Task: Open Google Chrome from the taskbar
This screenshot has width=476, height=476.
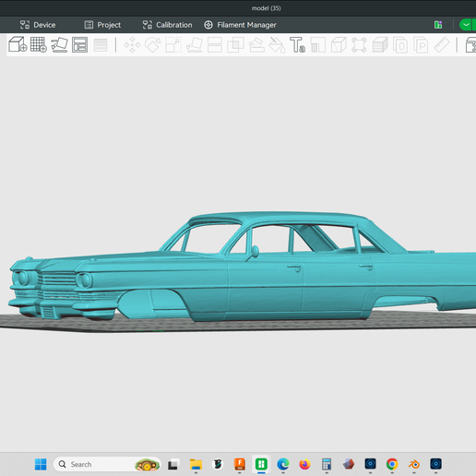Action: (x=392, y=464)
